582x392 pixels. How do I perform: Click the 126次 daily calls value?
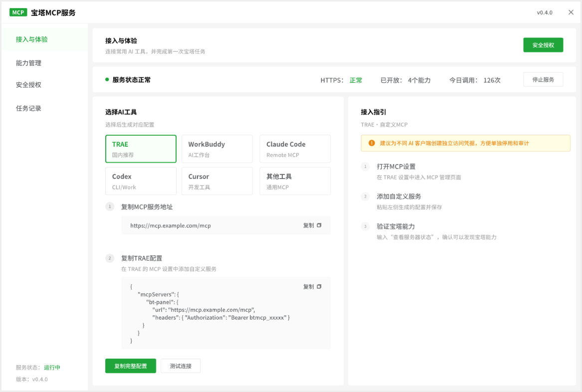click(x=492, y=80)
